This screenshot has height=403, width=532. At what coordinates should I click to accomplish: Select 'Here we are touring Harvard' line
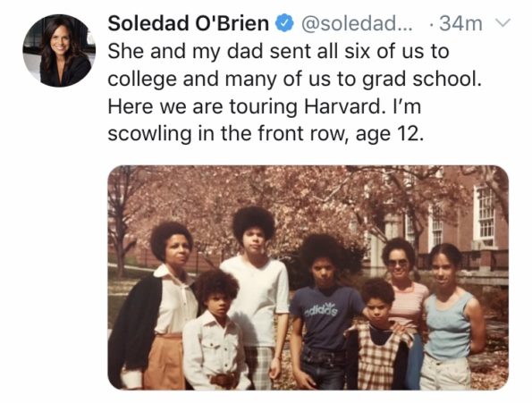[x=265, y=106]
